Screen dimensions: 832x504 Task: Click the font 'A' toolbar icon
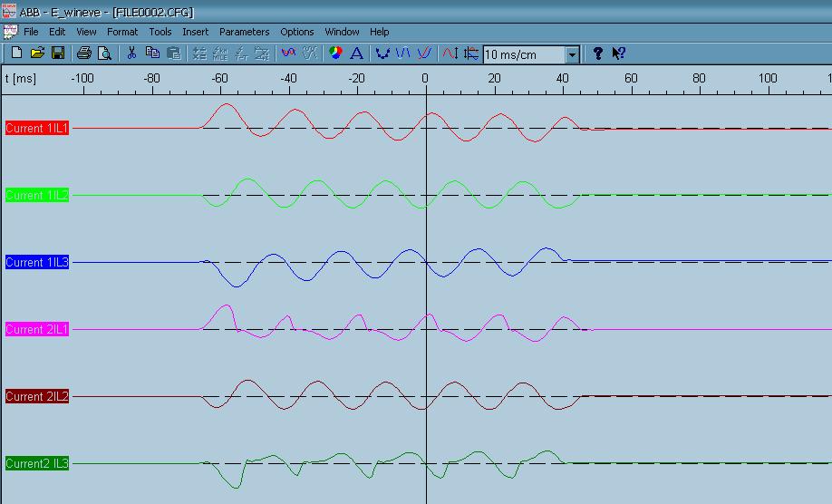point(356,53)
